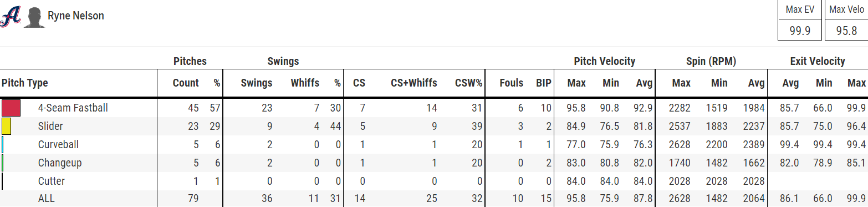Sort by CSW% column header
The height and width of the screenshot is (207, 868).
[468, 83]
